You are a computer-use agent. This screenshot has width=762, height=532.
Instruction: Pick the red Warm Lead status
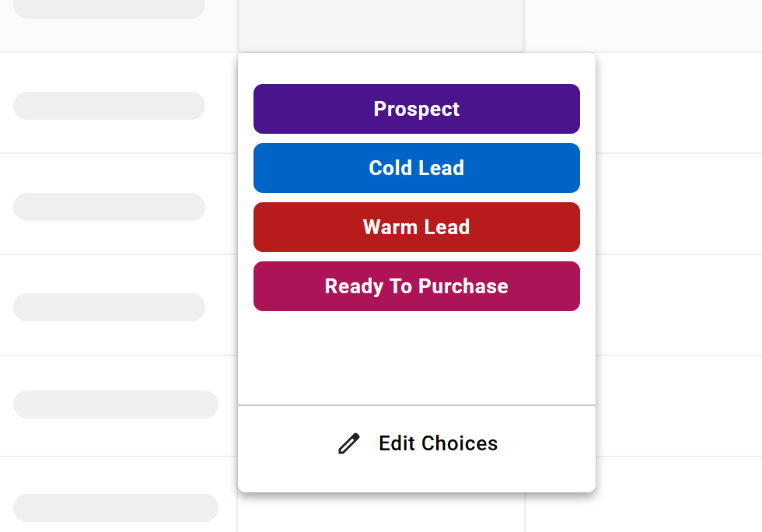pyautogui.click(x=416, y=227)
